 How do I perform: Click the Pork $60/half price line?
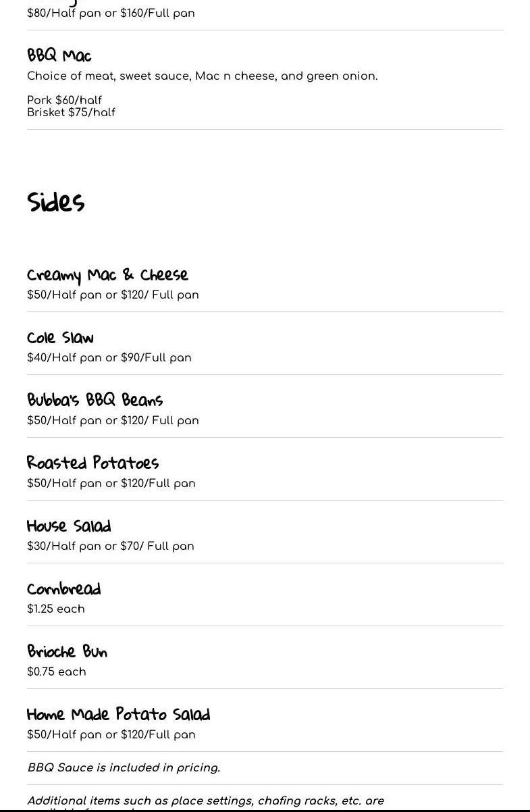(x=65, y=100)
